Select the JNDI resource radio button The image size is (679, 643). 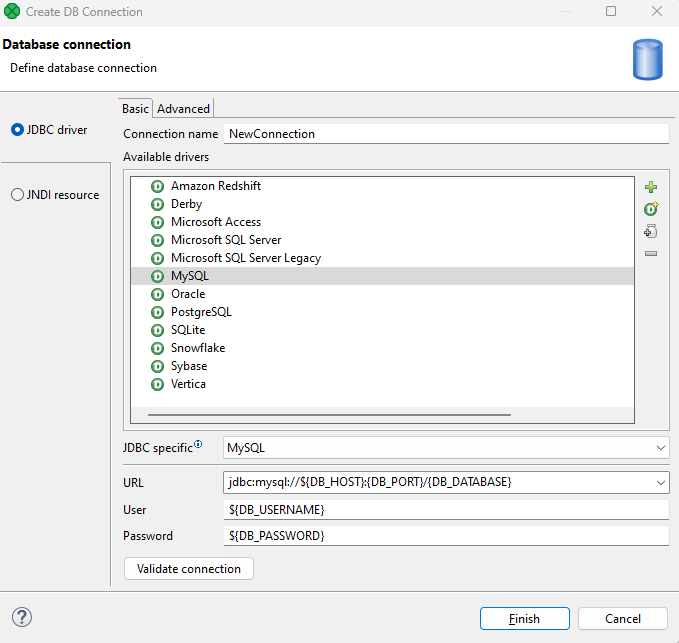pyautogui.click(x=17, y=194)
